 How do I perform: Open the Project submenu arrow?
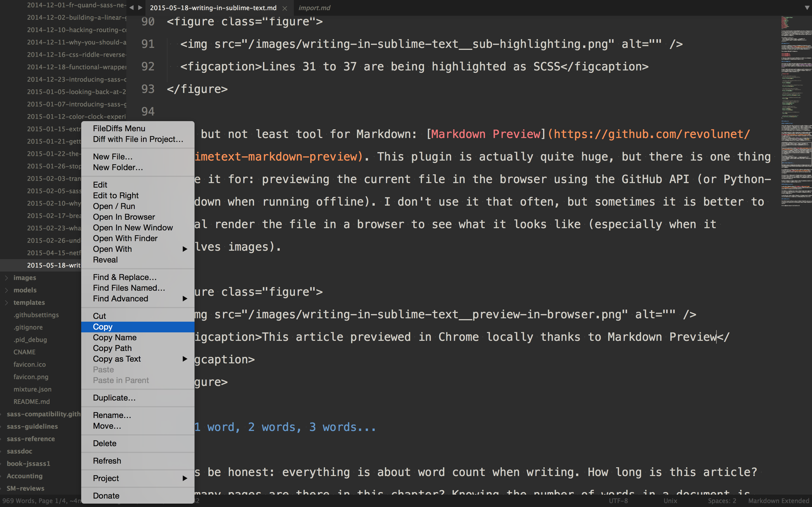point(185,478)
